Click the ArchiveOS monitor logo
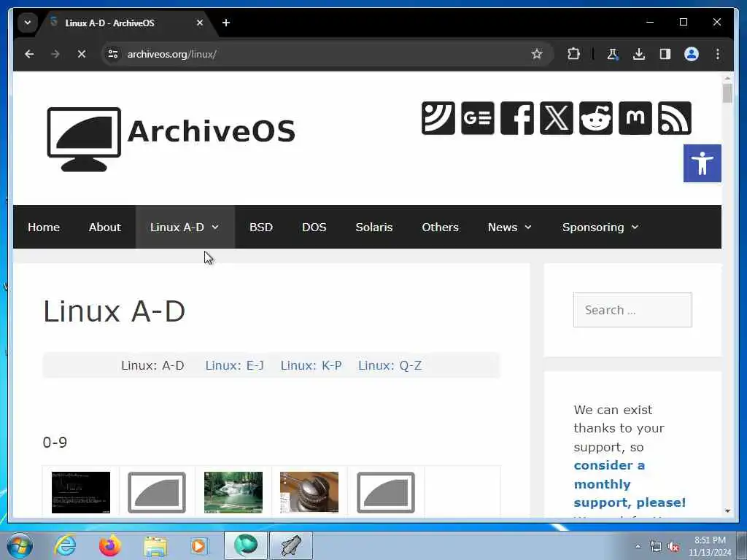The image size is (747, 560). point(84,139)
